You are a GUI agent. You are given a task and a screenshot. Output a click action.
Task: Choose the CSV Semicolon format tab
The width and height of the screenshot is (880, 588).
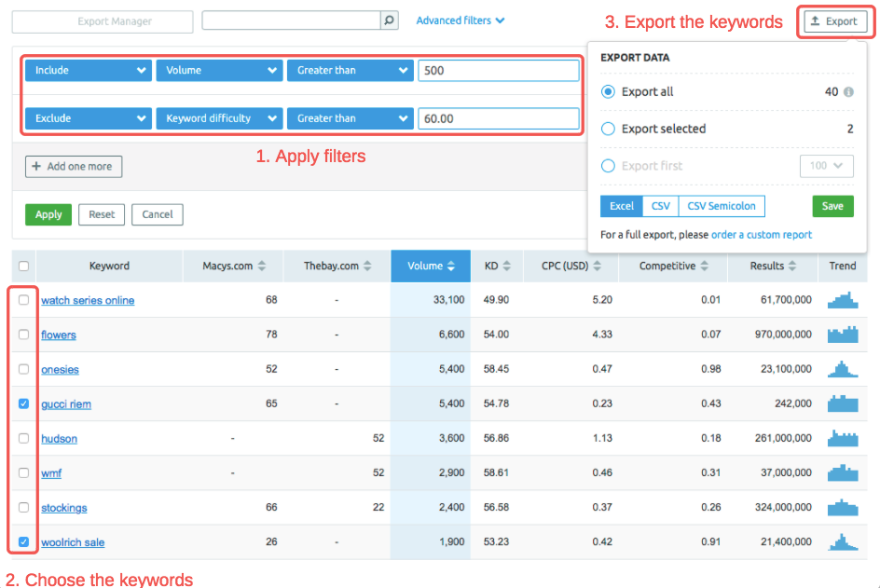click(722, 206)
